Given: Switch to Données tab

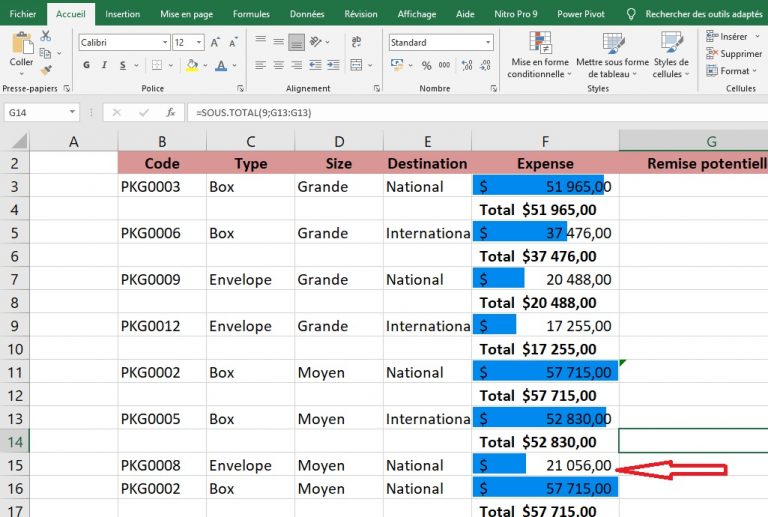Looking at the screenshot, I should pos(307,14).
